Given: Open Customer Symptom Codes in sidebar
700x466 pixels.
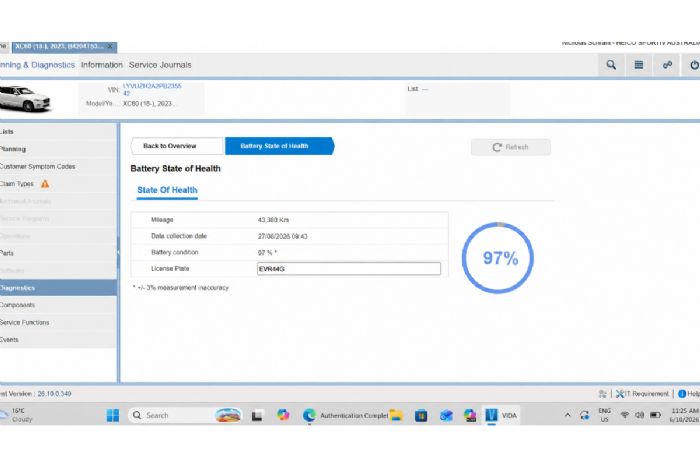Looking at the screenshot, I should coord(58,166).
